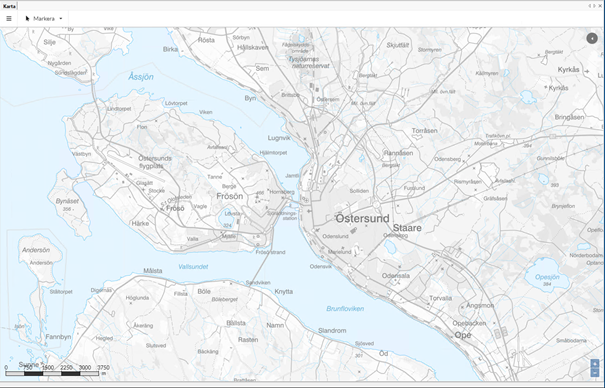Zoom in with the plus button

[x=595, y=364]
